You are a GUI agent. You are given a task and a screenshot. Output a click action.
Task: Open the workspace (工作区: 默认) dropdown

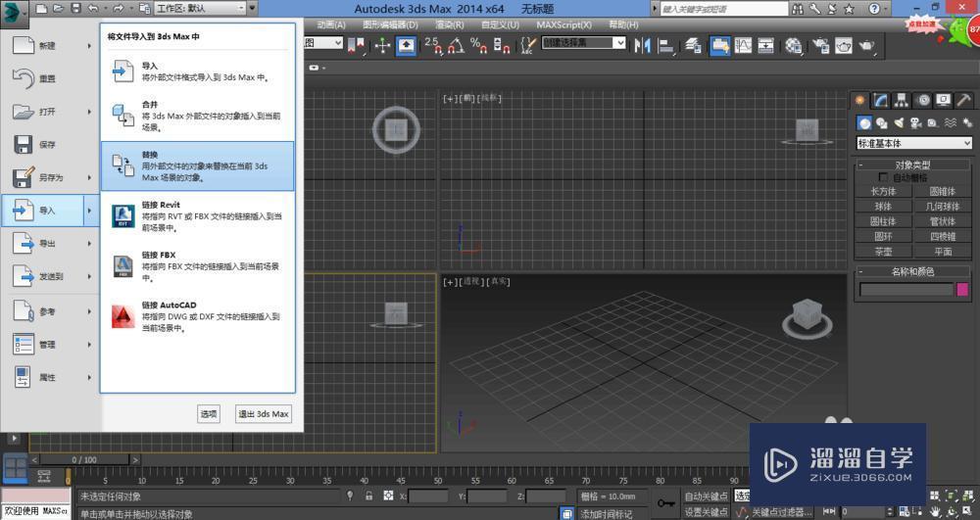coord(200,8)
